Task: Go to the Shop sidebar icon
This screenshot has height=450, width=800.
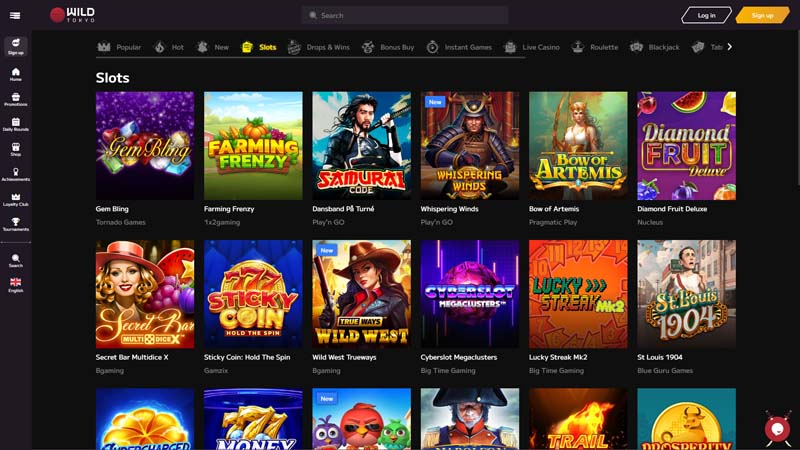Action: point(15,150)
